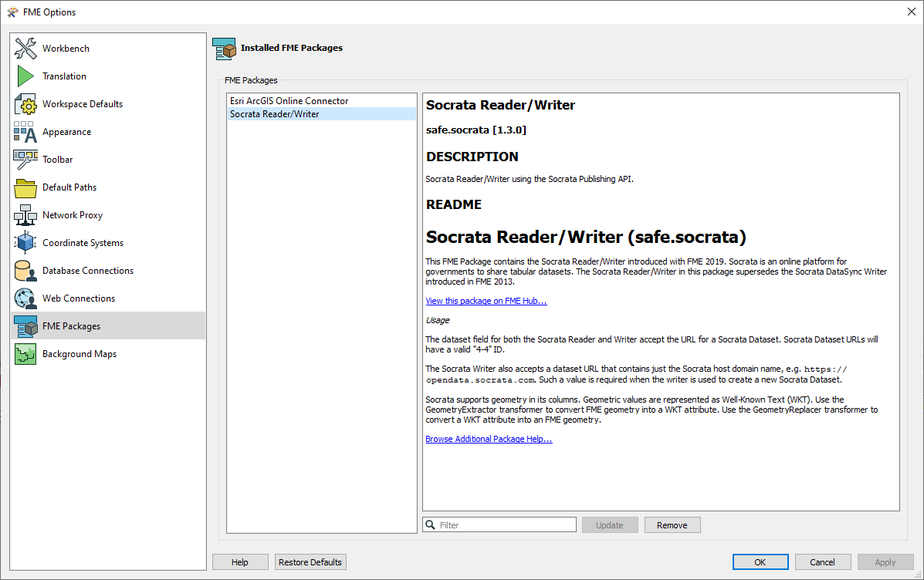
Task: Open Browse Additional Package Help link
Action: (x=489, y=440)
